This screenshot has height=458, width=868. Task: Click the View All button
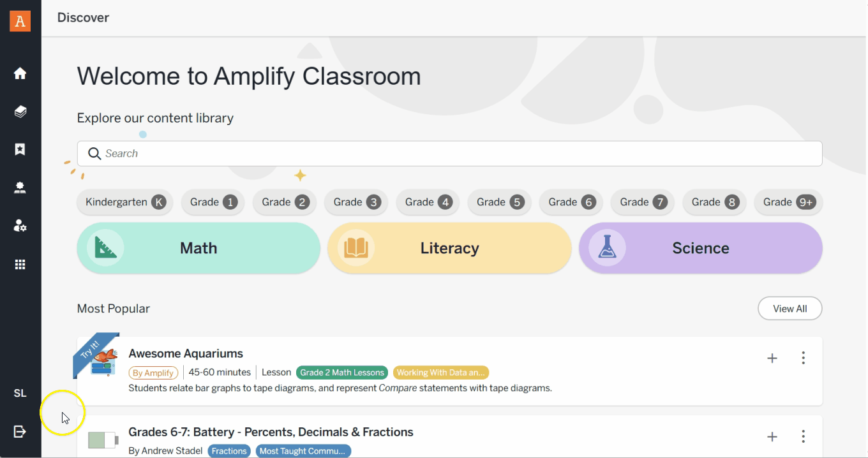(x=789, y=309)
